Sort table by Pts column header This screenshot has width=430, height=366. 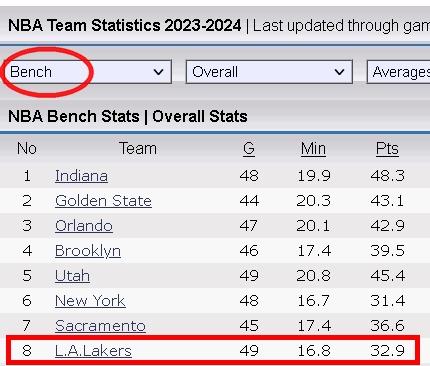coord(387,149)
